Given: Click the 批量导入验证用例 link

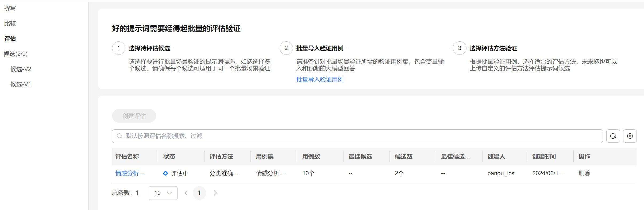Looking at the screenshot, I should click(320, 80).
